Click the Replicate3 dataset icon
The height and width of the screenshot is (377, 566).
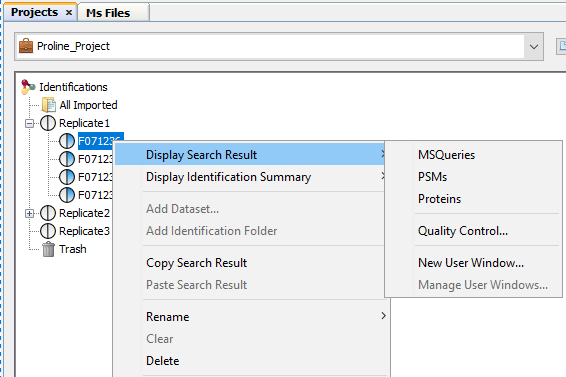click(48, 231)
